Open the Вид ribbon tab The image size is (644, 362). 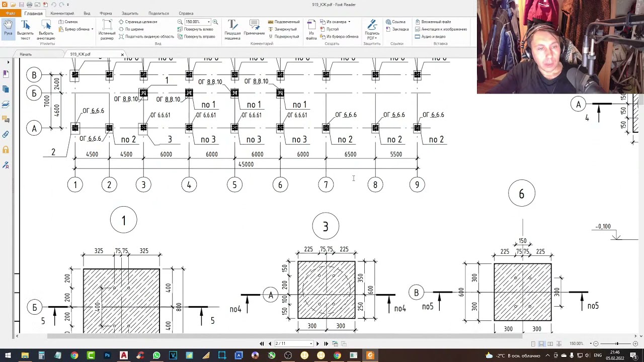87,14
